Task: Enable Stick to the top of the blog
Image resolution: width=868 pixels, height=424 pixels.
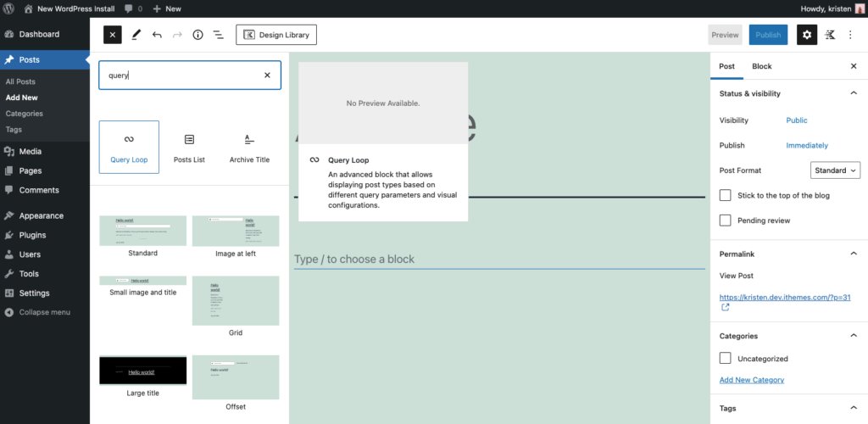Action: (725, 195)
